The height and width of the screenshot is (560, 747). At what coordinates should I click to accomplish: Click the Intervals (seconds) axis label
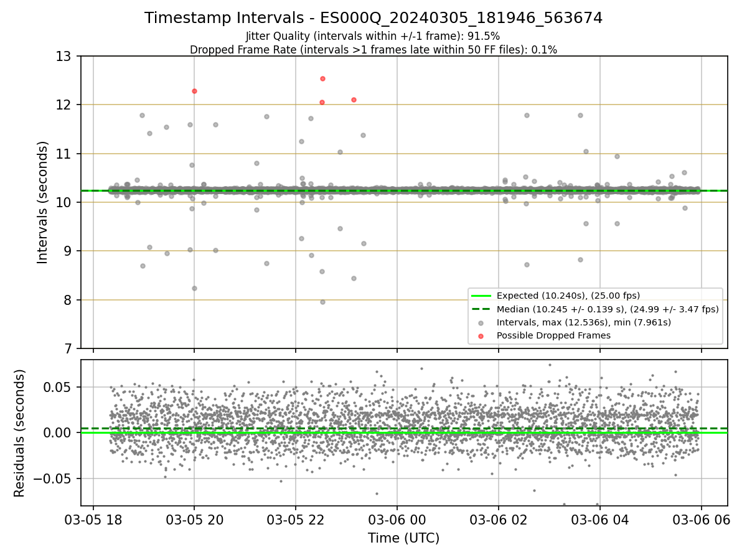(42, 202)
